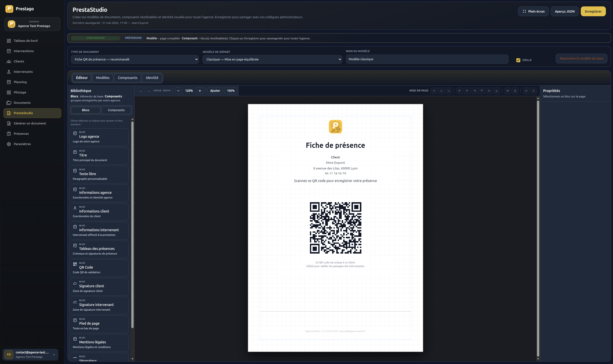Open Interventions in the sidebar
Viewport: 613px width, 364px height.
pyautogui.click(x=32, y=51)
